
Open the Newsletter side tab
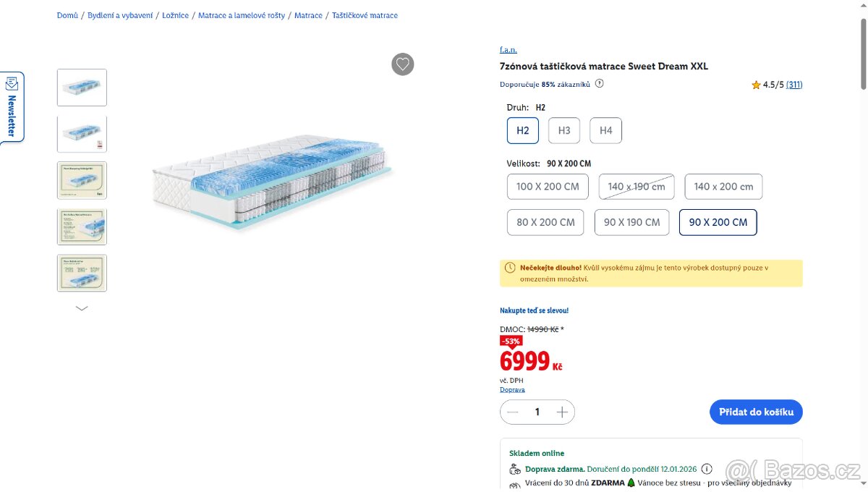tap(12, 107)
